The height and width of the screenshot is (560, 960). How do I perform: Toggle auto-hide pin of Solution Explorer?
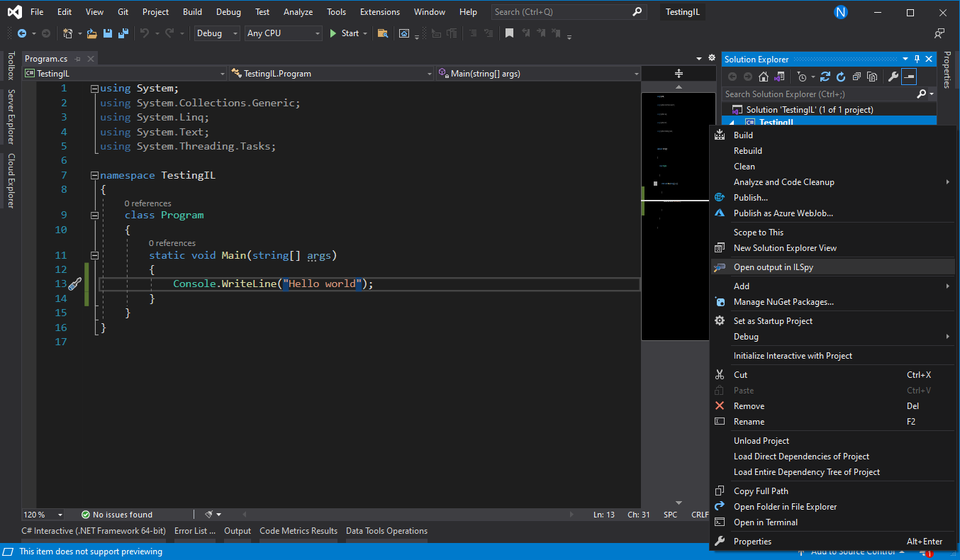tap(917, 60)
